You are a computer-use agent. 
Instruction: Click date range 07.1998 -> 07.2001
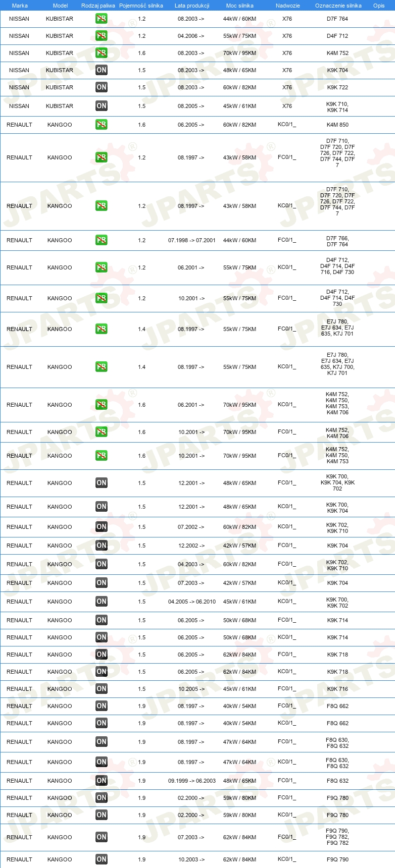click(x=192, y=240)
